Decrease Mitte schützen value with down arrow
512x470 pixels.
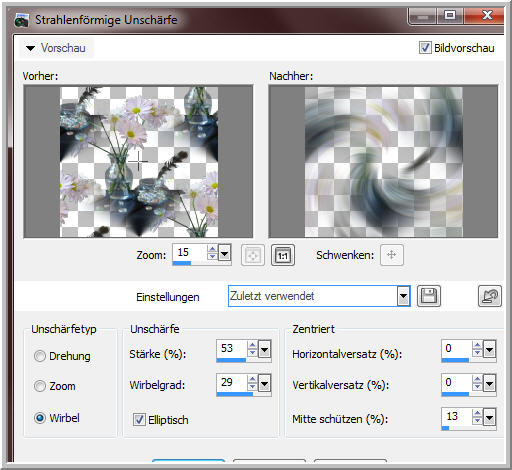coord(477,421)
